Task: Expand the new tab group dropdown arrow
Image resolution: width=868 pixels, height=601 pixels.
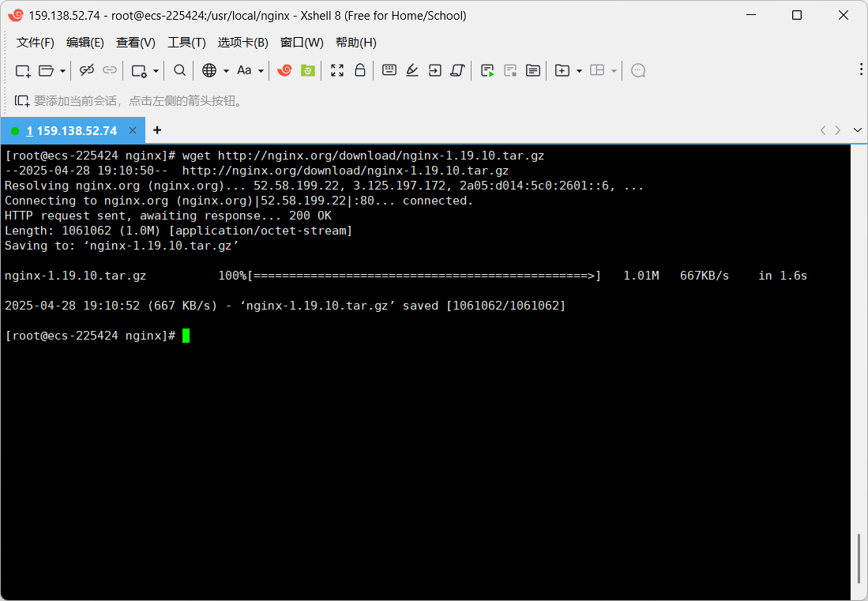Action: [579, 71]
